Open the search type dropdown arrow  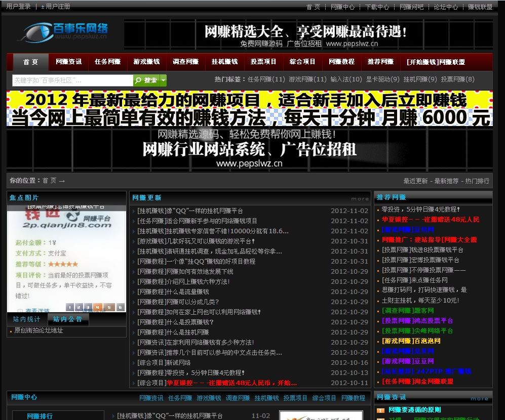[x=163, y=80]
